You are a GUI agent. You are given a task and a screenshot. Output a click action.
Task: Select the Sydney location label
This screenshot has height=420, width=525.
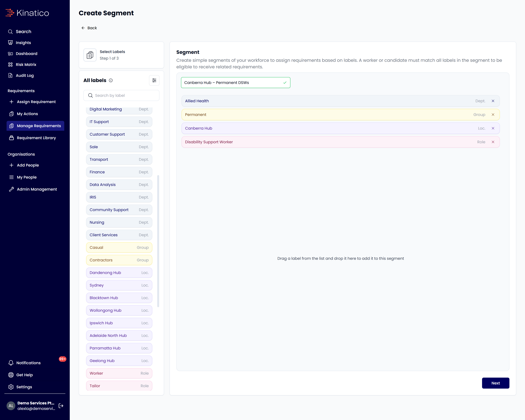(119, 285)
